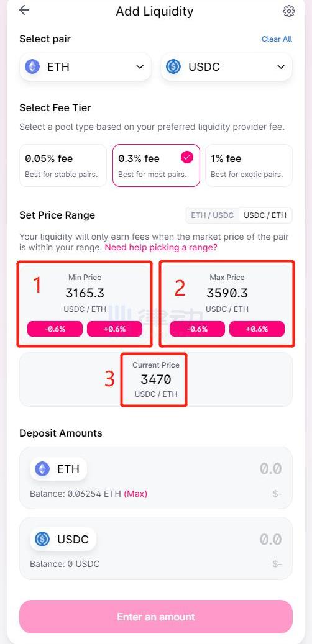
Task: Go back using the left arrow icon
Action: pos(24,11)
